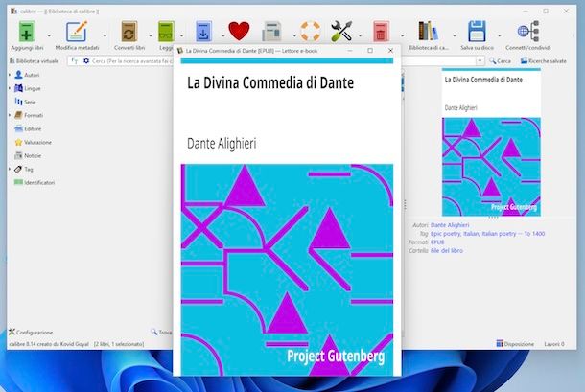
Task: Select Editore in the tag browser
Action: [33, 128]
